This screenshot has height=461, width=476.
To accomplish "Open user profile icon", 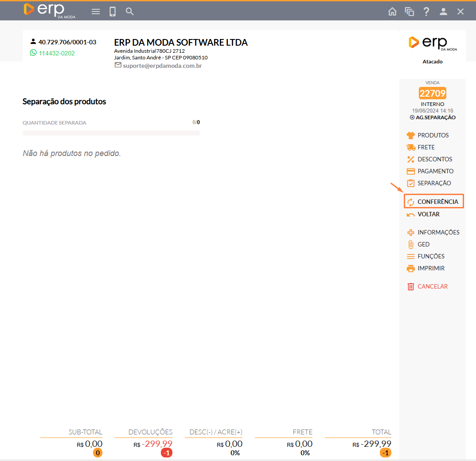I will 443,12.
